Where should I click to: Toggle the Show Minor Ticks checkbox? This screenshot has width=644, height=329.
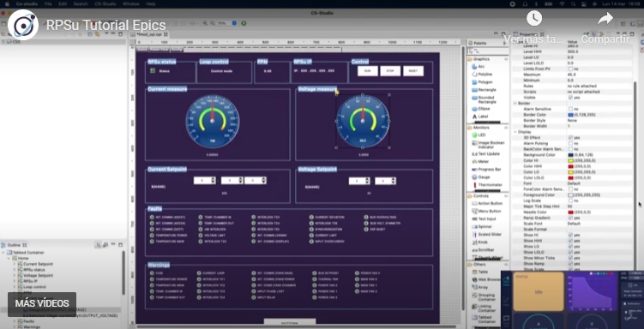click(x=570, y=258)
